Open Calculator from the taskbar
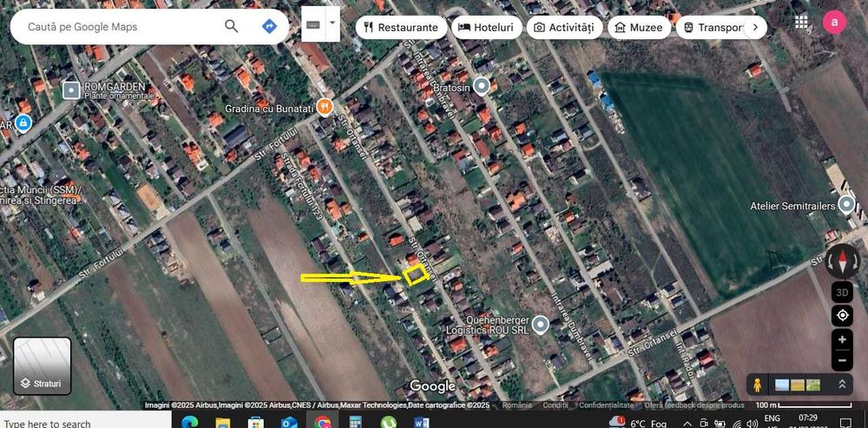This screenshot has height=428, width=868. [x=355, y=423]
